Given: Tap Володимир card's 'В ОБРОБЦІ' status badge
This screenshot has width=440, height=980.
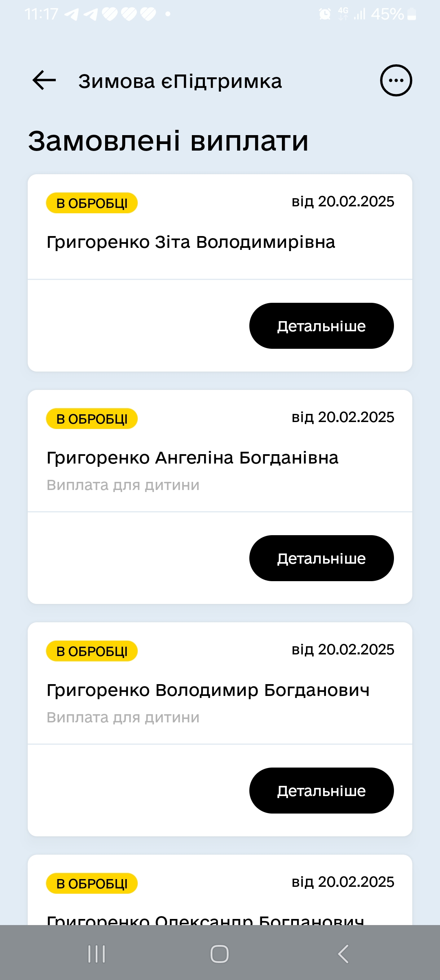Looking at the screenshot, I should point(92,651).
